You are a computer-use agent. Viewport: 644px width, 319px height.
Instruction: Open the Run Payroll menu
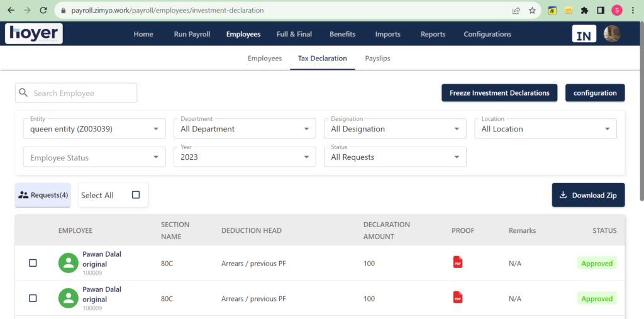coord(192,34)
